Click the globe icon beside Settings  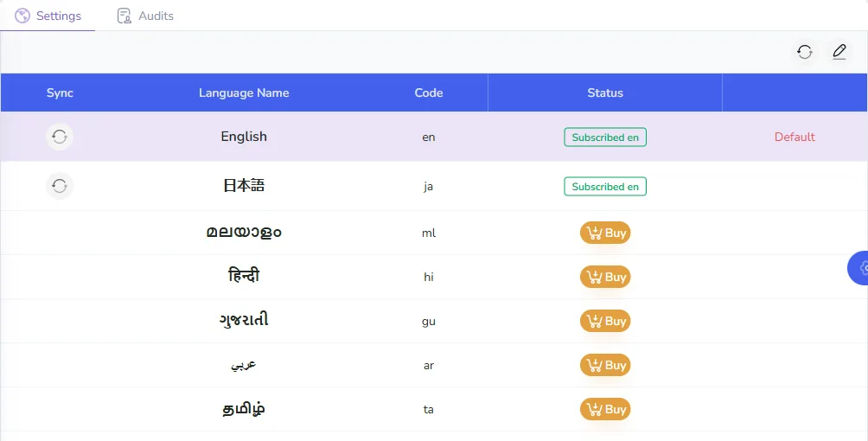(x=22, y=16)
